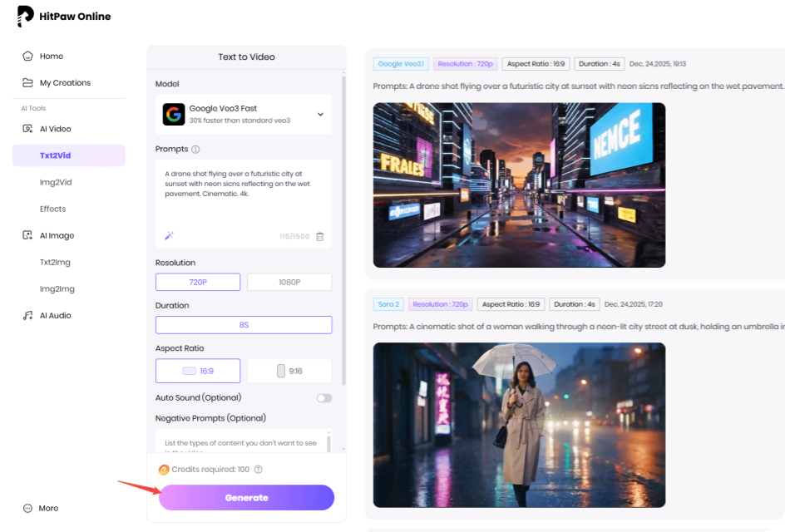Select the 16:9 aspect ratio control
Image resolution: width=785 pixels, height=532 pixels.
click(197, 370)
